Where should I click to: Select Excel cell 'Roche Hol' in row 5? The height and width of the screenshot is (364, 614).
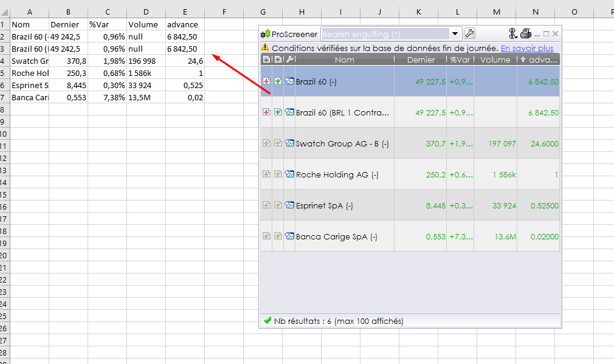coord(29,73)
